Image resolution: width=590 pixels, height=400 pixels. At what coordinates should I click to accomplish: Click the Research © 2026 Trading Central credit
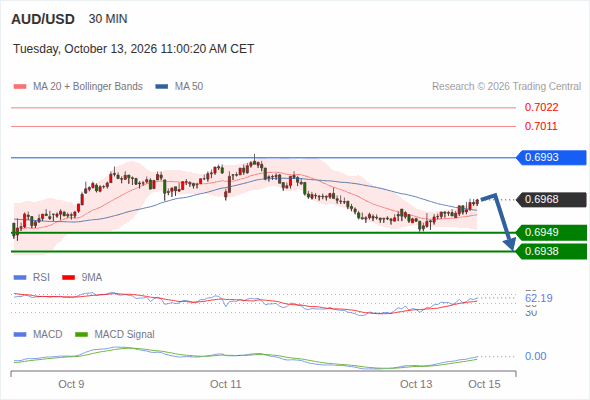click(506, 87)
